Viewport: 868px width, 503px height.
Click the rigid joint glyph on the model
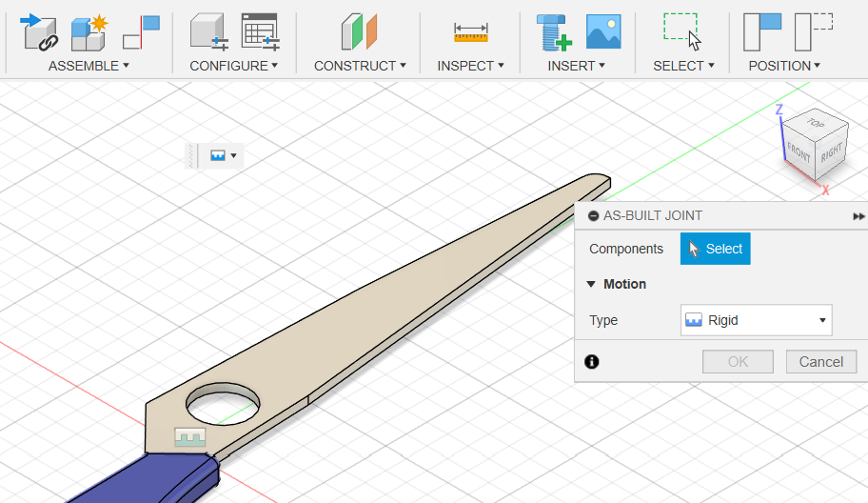pyautogui.click(x=190, y=438)
